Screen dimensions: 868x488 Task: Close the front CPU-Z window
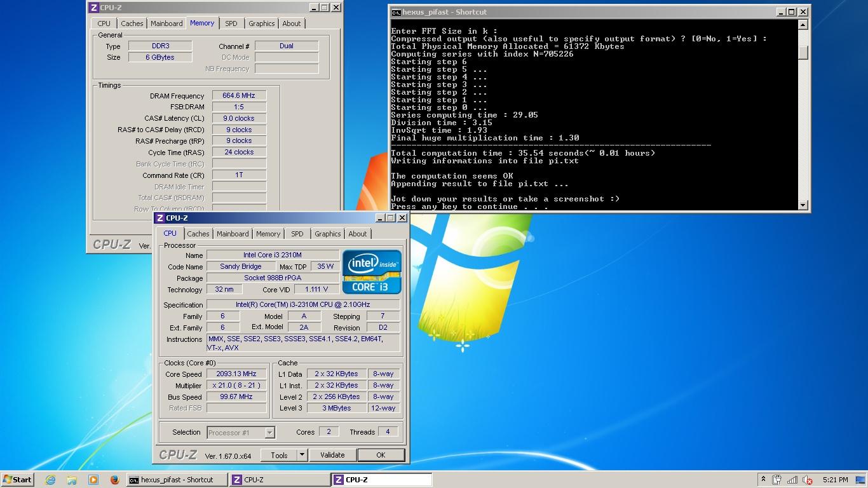point(402,218)
